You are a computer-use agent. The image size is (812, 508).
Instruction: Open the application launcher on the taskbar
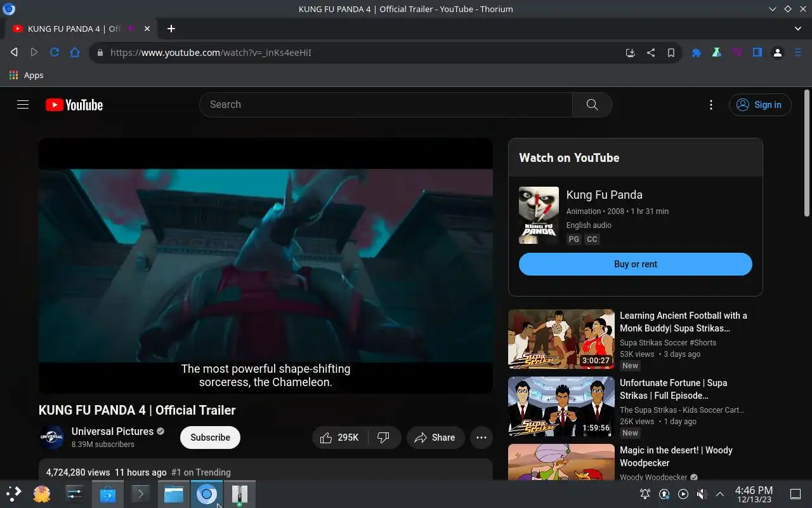click(13, 493)
